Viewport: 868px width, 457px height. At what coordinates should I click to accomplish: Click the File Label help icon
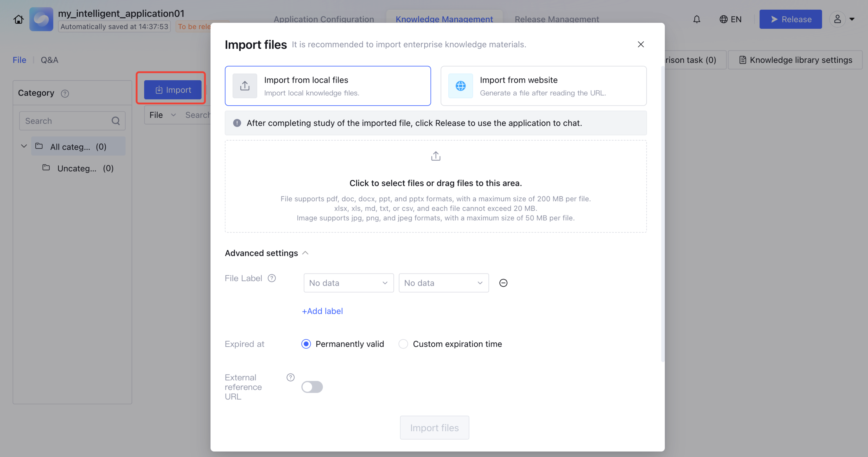pyautogui.click(x=272, y=278)
